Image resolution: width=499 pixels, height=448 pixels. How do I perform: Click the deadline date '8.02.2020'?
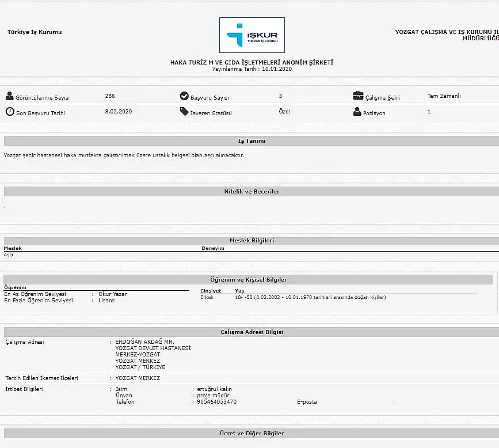(x=119, y=112)
